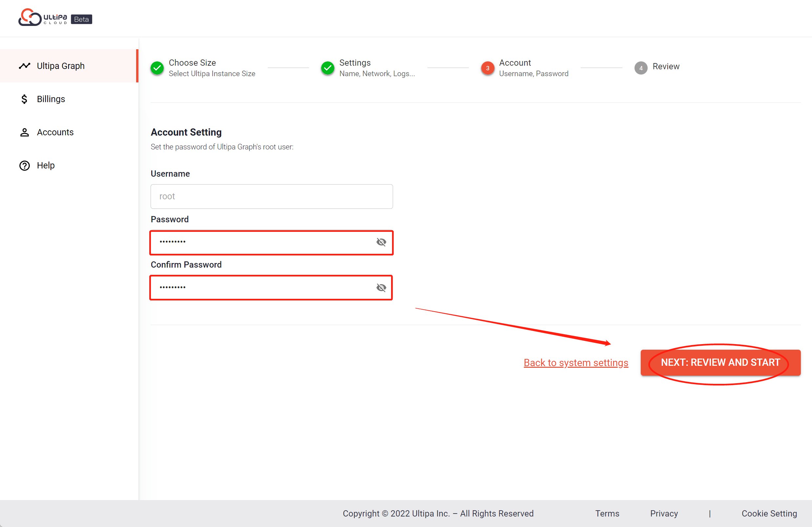The height and width of the screenshot is (527, 812).
Task: Go to the Settings step label
Action: coord(355,63)
